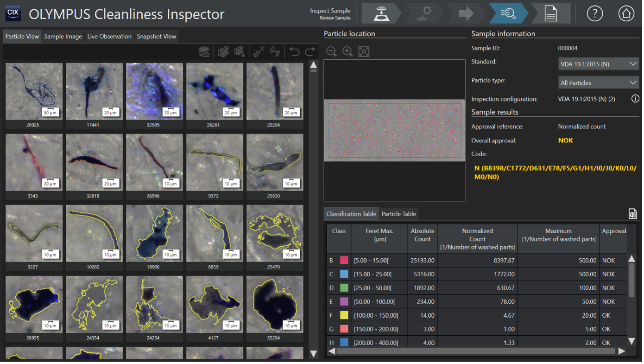Open inspection configuration info icon
The width and height of the screenshot is (644, 364).
635,99
